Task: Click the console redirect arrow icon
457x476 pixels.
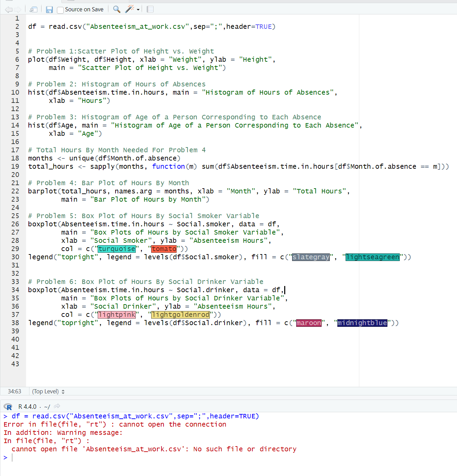Action: pyautogui.click(x=57, y=406)
